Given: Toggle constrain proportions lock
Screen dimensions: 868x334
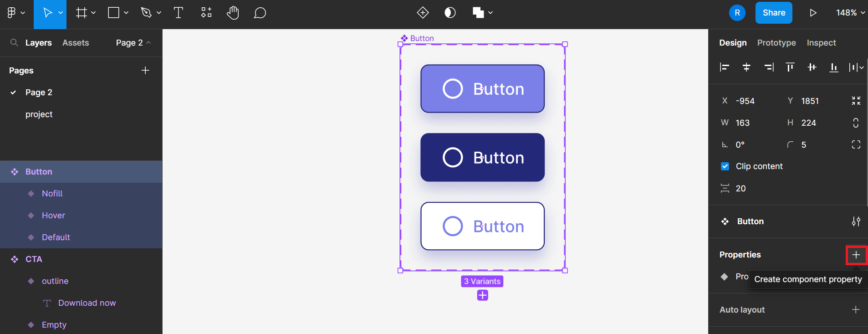Looking at the screenshot, I should coord(856,123).
